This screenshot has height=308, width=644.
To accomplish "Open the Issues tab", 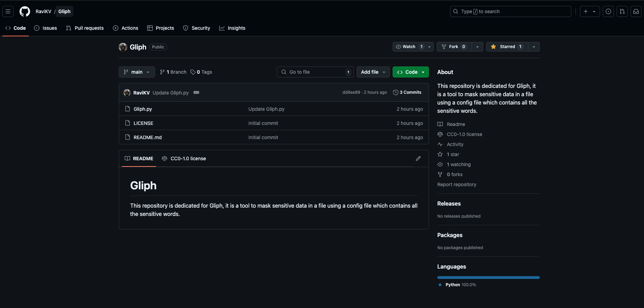I will 45,28.
